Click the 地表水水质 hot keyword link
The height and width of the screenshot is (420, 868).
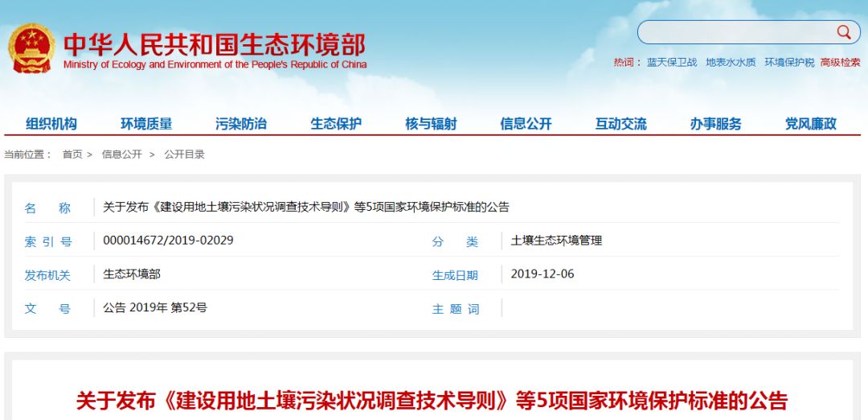click(x=731, y=63)
